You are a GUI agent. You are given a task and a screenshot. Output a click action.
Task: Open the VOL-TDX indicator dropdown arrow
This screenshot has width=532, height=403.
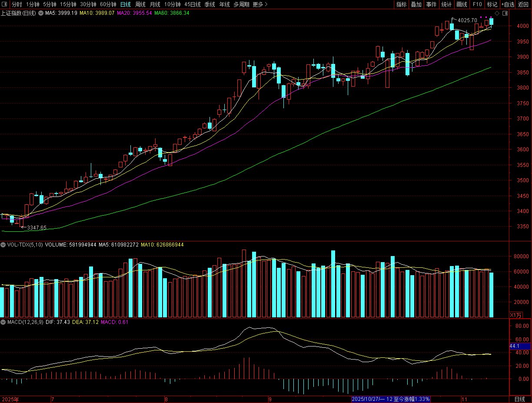3,245
